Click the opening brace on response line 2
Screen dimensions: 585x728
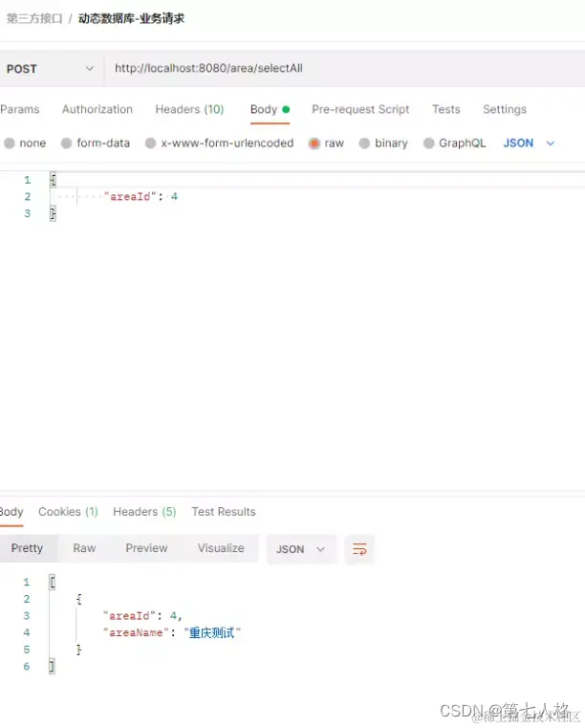[79, 599]
